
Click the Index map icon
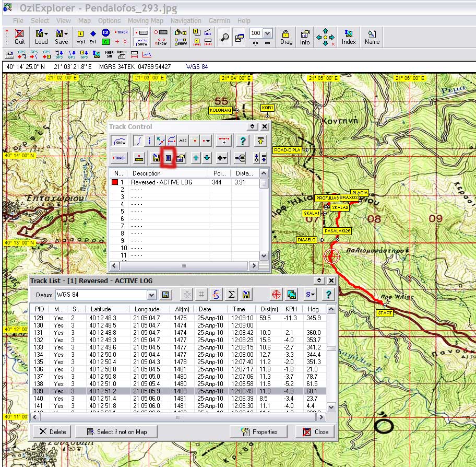349,37
